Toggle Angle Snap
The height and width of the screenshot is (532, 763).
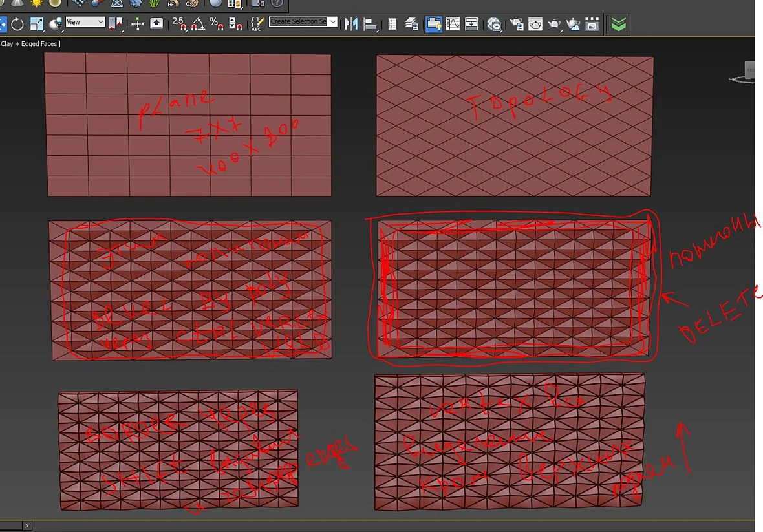[198, 24]
